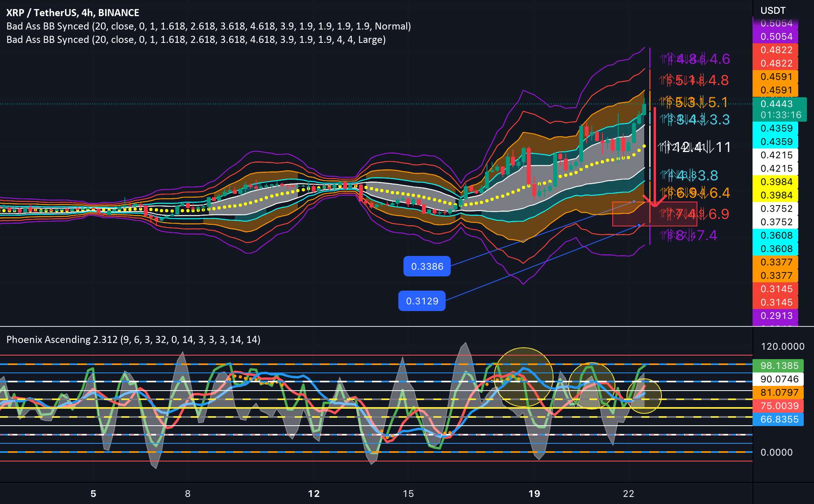Click the purple 7.4 band percentage label
Image resolution: width=814 pixels, height=504 pixels.
coord(707,235)
